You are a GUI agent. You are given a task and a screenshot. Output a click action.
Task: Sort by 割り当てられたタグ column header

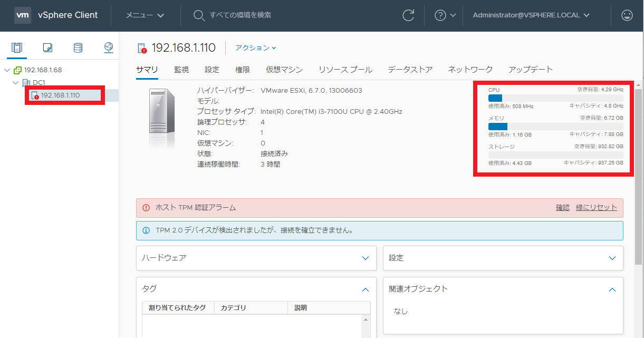coord(178,308)
